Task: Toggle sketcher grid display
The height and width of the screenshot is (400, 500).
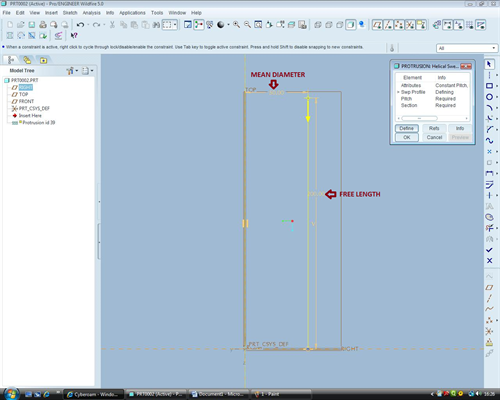Action: click(470, 25)
